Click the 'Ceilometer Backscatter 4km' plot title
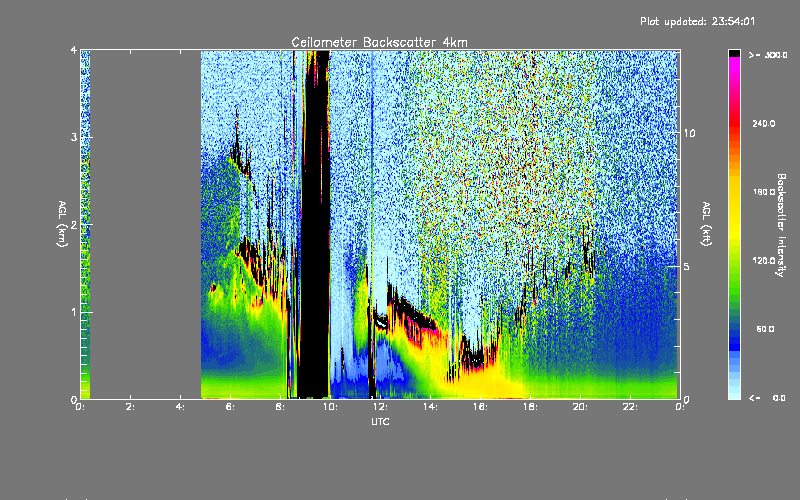 [x=379, y=42]
